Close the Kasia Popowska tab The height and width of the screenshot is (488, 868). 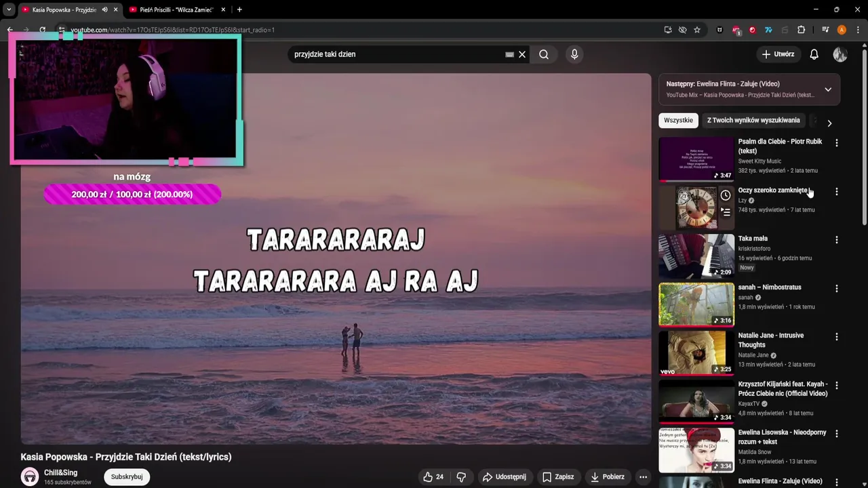click(116, 9)
